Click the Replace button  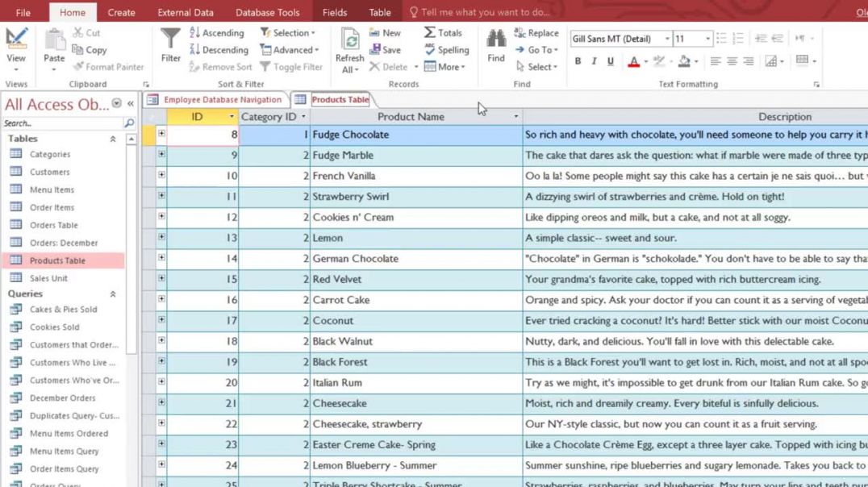click(x=536, y=33)
